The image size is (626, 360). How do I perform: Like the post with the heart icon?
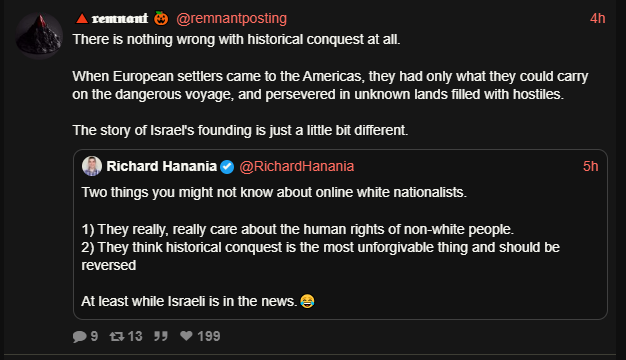tap(186, 336)
